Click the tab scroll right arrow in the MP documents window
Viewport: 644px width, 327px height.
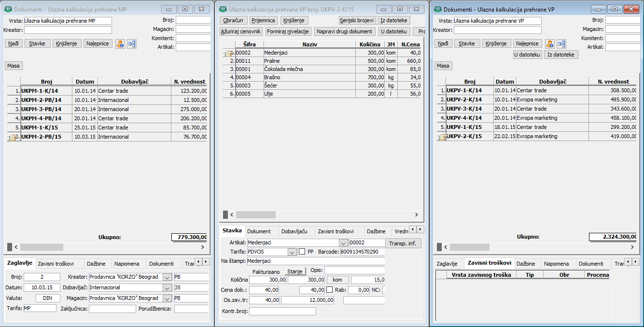206,262
